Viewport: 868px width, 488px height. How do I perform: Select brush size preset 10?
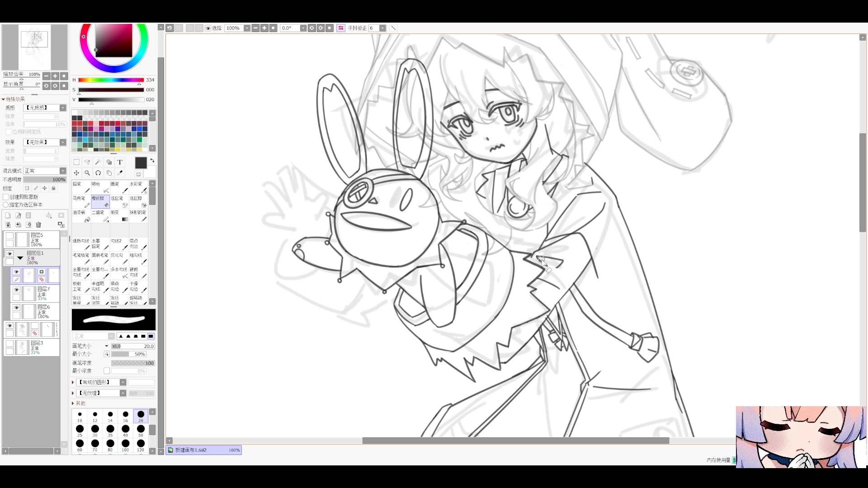(80, 416)
